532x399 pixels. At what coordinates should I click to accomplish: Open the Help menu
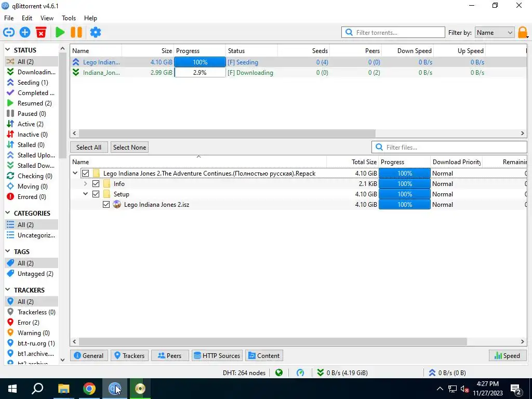click(90, 18)
